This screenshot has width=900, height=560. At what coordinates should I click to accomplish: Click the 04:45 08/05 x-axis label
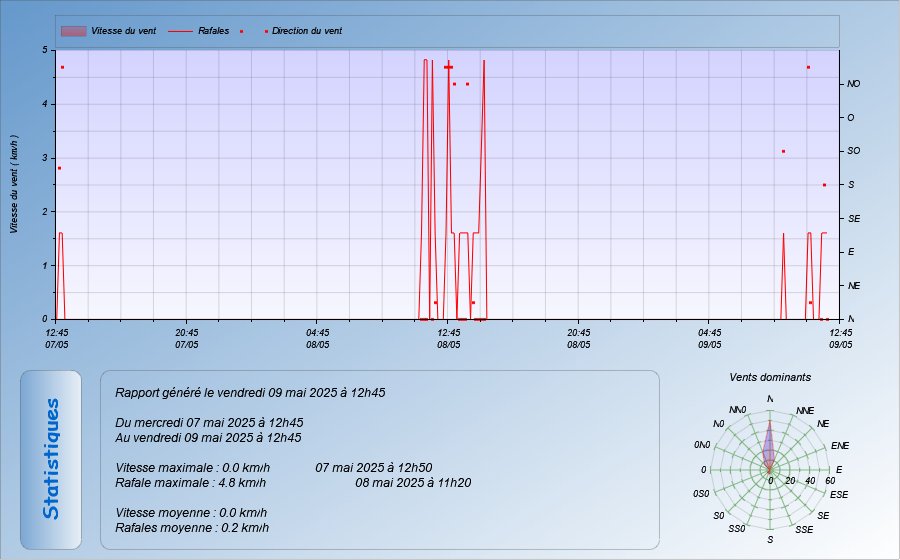[x=317, y=339]
